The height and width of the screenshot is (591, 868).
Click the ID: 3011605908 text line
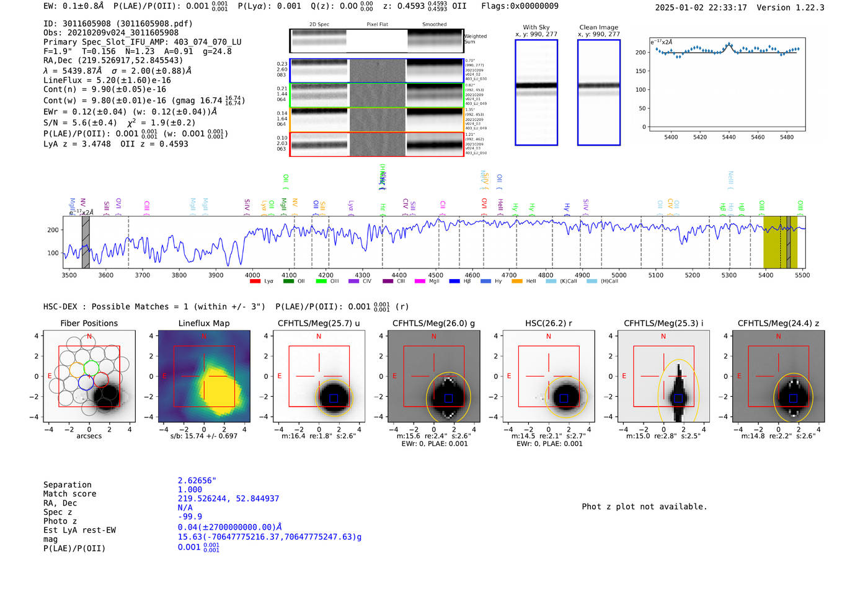[118, 24]
